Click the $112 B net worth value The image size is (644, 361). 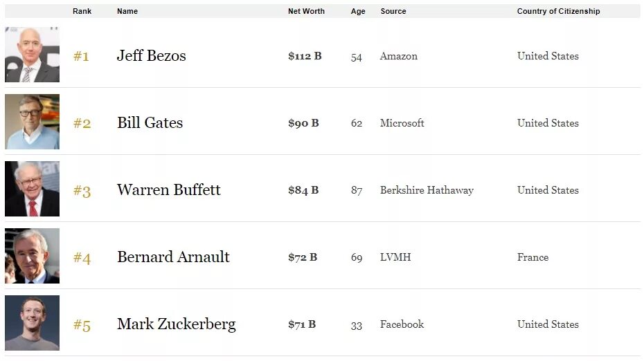(305, 56)
